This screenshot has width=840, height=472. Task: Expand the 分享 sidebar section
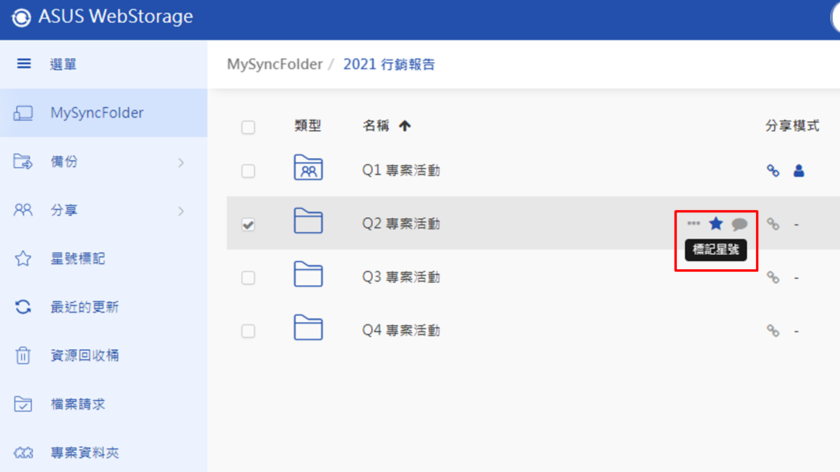tap(181, 211)
